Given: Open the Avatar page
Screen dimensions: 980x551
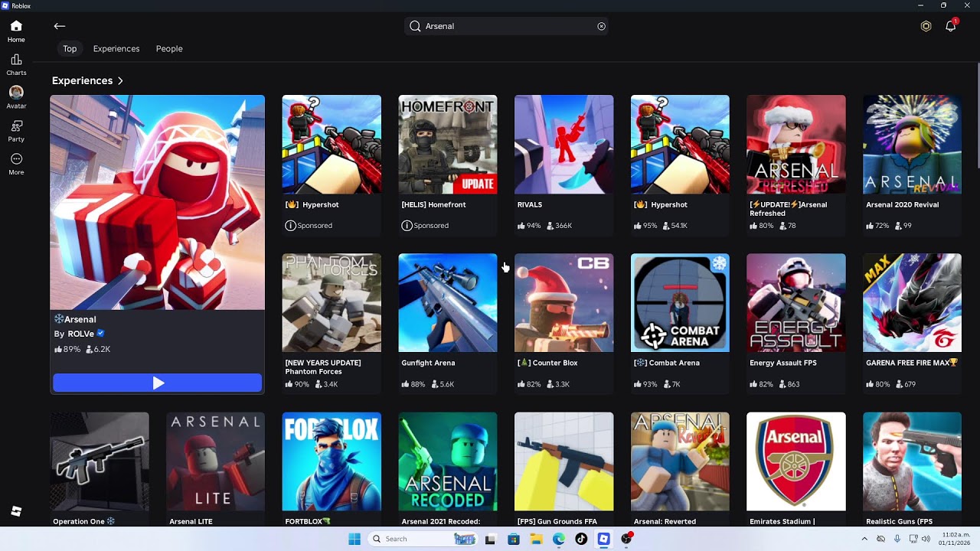Looking at the screenshot, I should [x=16, y=97].
